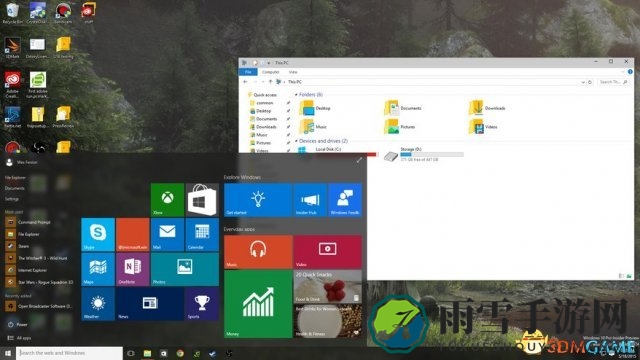Viewport: 640px width, 360px height.
Task: Click the Refresh button in File Explorer
Action: tap(590, 82)
